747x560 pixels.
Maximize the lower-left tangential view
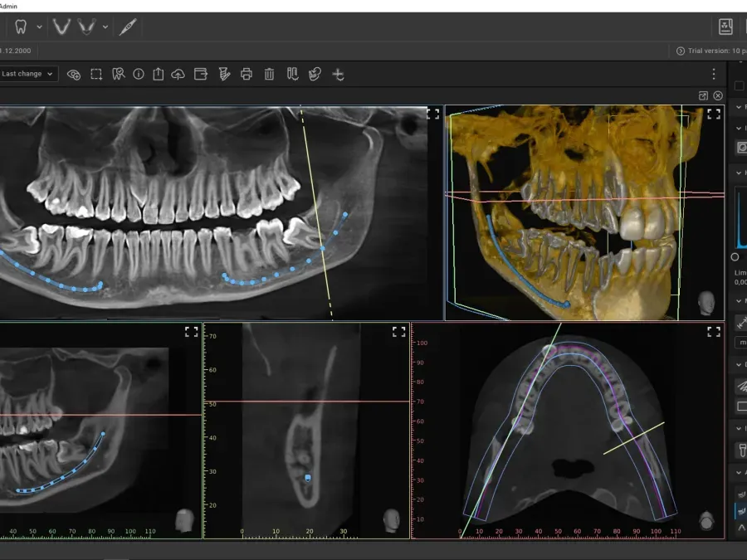[192, 332]
